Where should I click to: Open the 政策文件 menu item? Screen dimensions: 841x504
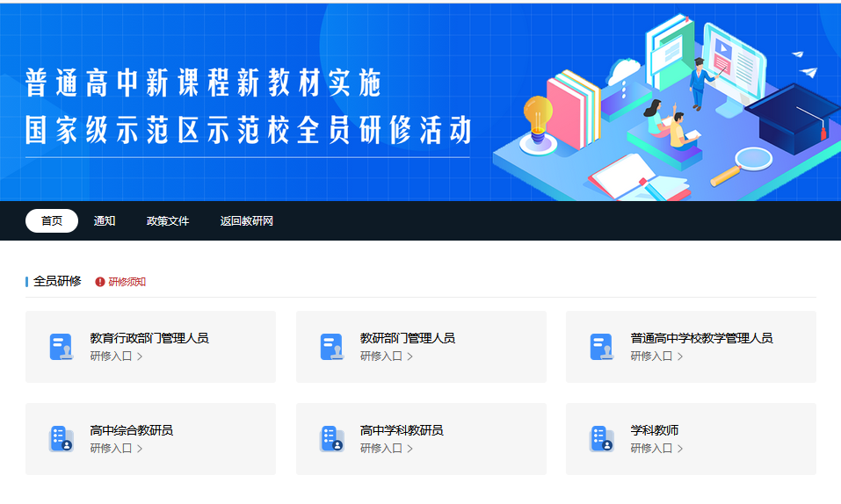click(168, 221)
